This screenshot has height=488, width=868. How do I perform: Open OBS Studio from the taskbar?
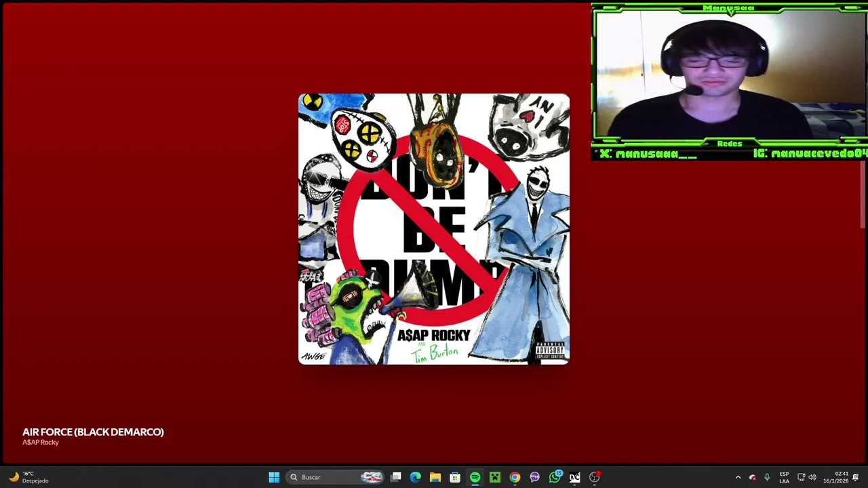coord(595,477)
